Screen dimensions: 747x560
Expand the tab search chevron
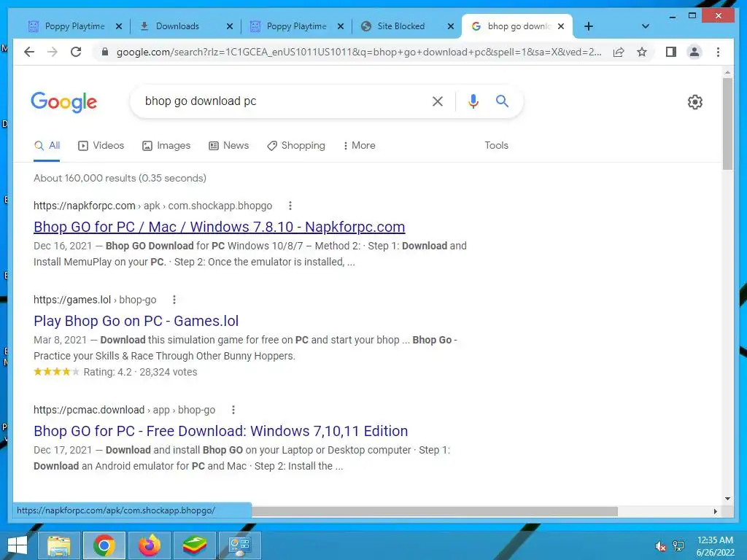coord(646,26)
